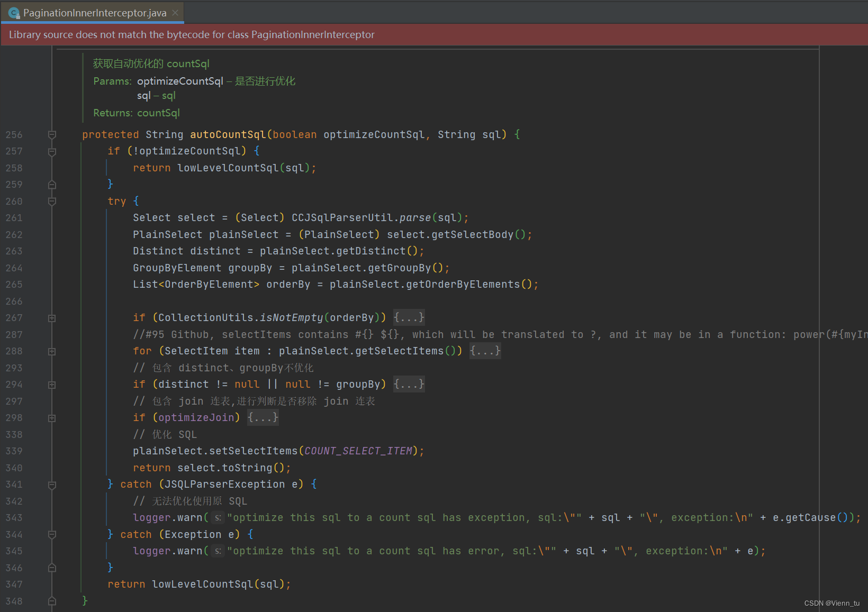The width and height of the screenshot is (868, 612).
Task: Expand folded {...} after optimizeJoin condition
Action: pyautogui.click(x=263, y=417)
